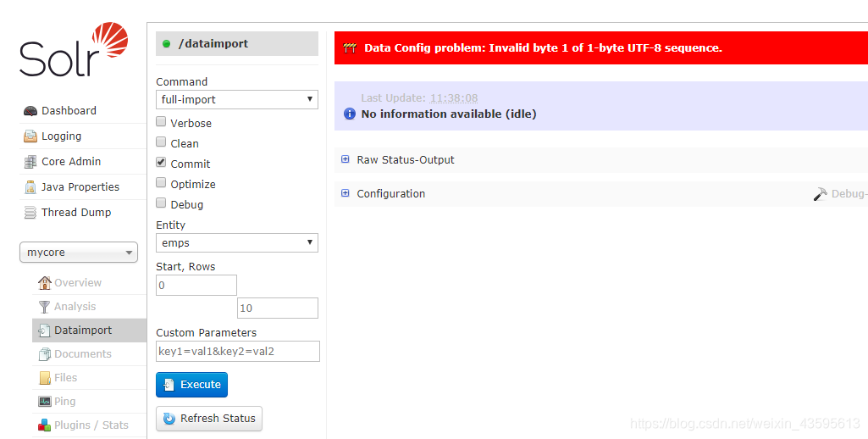The height and width of the screenshot is (439, 868).
Task: Uncheck the Commit checkbox
Action: coord(161,162)
